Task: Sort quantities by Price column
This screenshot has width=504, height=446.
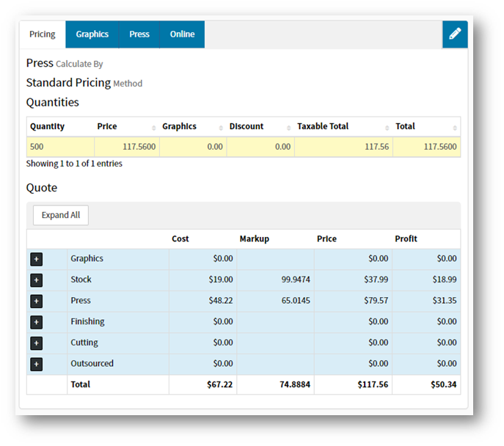Action: point(127,127)
